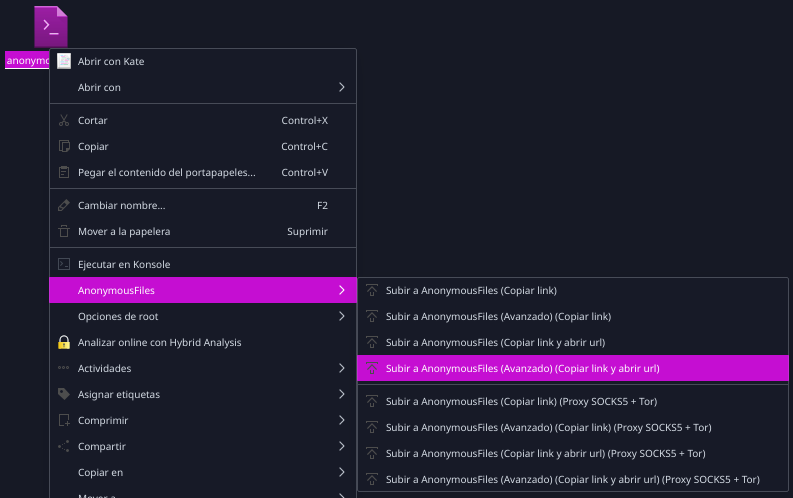Click the padlock icon beside Hybrid Analysis

[64, 342]
